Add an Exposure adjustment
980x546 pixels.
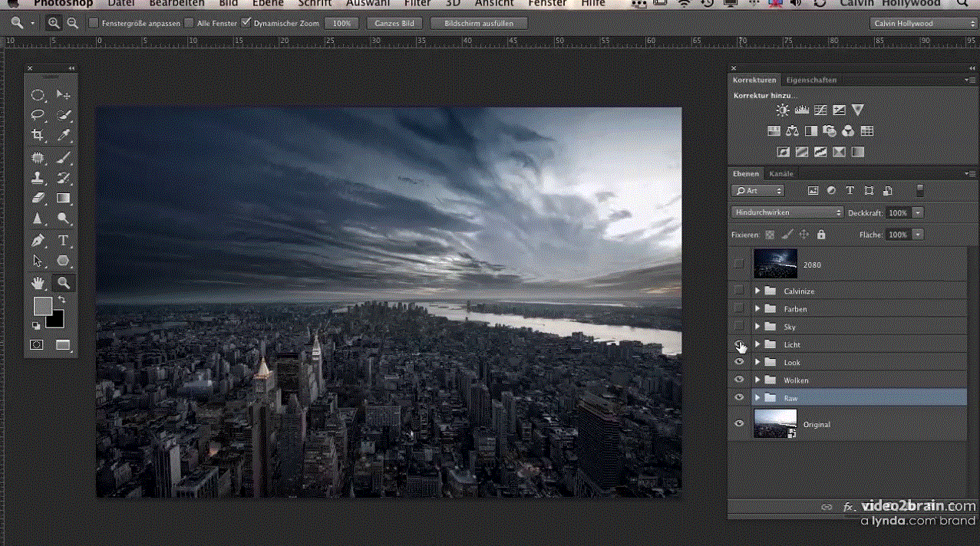coord(839,110)
